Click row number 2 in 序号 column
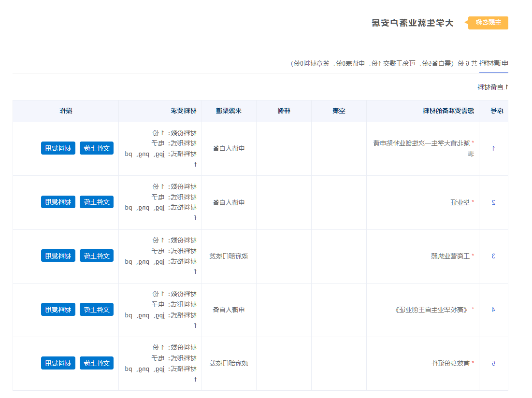 [x=494, y=202]
